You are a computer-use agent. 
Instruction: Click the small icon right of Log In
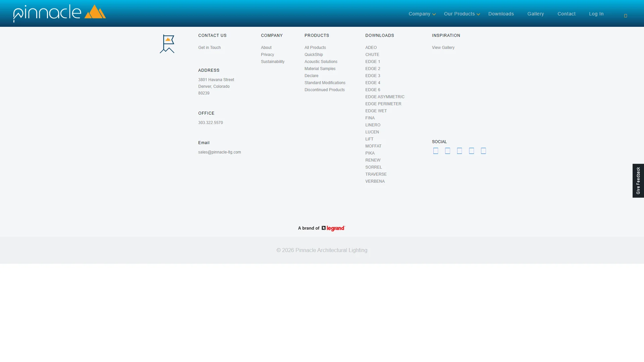point(626,16)
